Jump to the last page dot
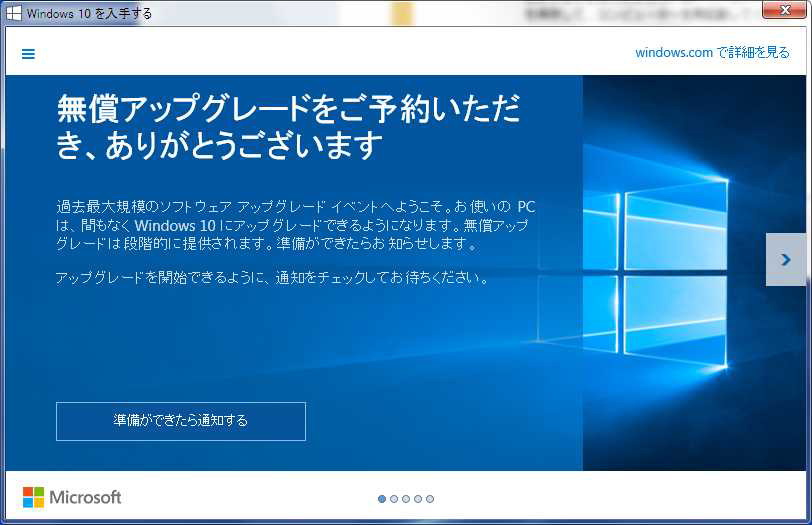This screenshot has height=525, width=812. click(x=430, y=498)
